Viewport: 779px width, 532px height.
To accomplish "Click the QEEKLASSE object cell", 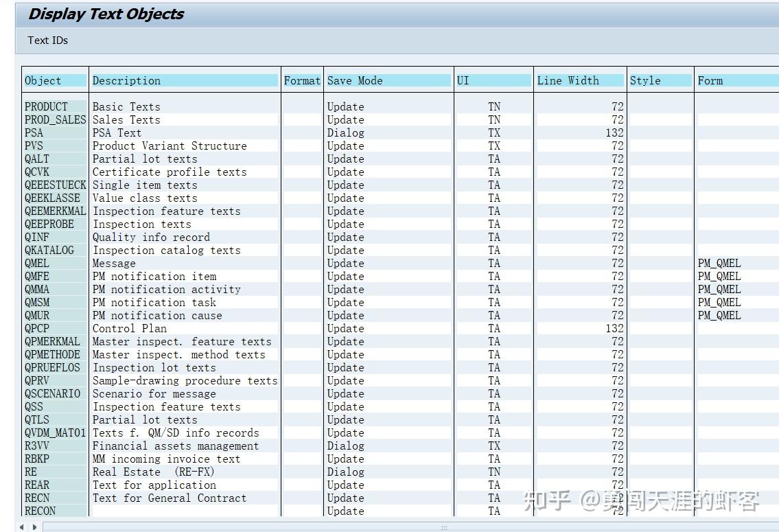I will coord(55,198).
